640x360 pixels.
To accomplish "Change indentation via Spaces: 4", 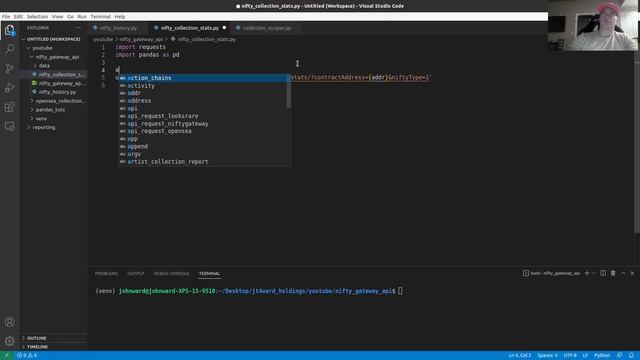I will click(x=547, y=356).
